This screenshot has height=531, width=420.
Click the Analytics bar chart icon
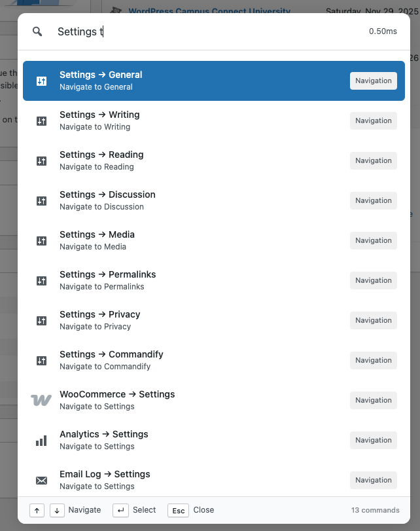[x=41, y=440]
